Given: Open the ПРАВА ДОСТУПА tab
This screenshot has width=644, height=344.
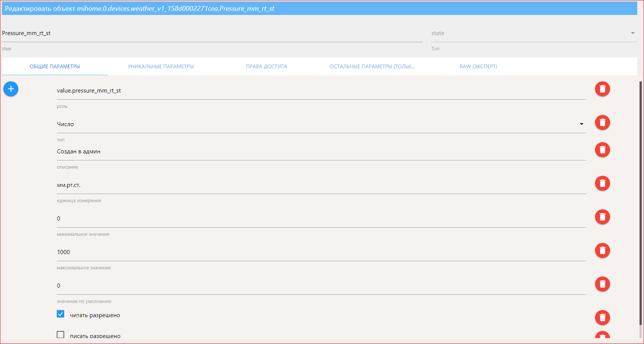Looking at the screenshot, I should (x=267, y=66).
